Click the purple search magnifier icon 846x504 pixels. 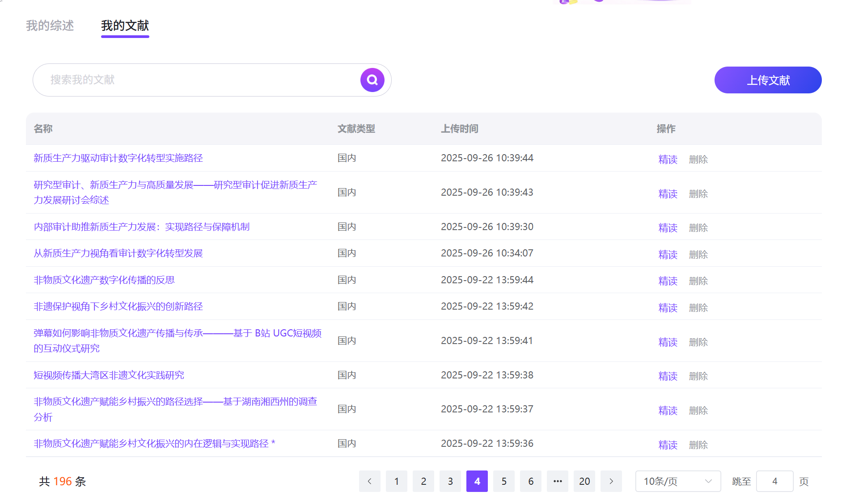[x=372, y=80]
